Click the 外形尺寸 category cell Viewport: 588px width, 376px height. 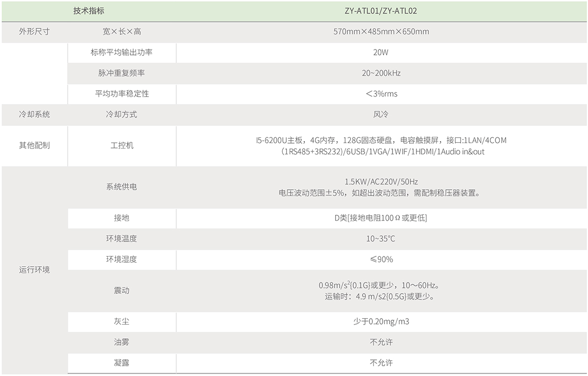(x=34, y=31)
